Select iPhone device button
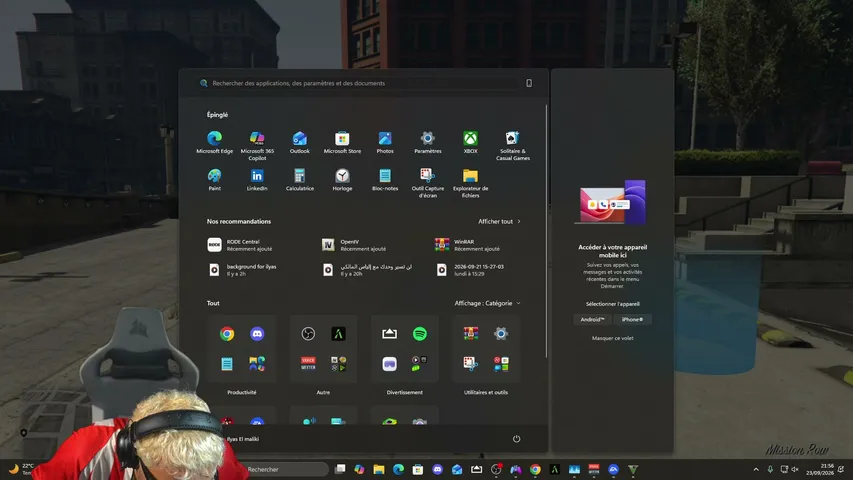This screenshot has height=480, width=853. [x=632, y=319]
